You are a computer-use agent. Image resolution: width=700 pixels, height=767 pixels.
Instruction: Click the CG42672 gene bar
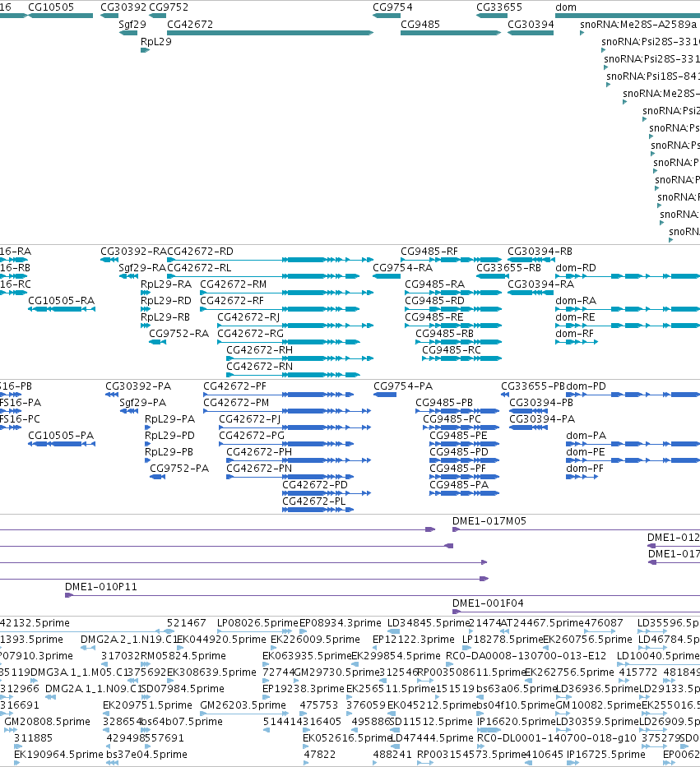(x=270, y=33)
